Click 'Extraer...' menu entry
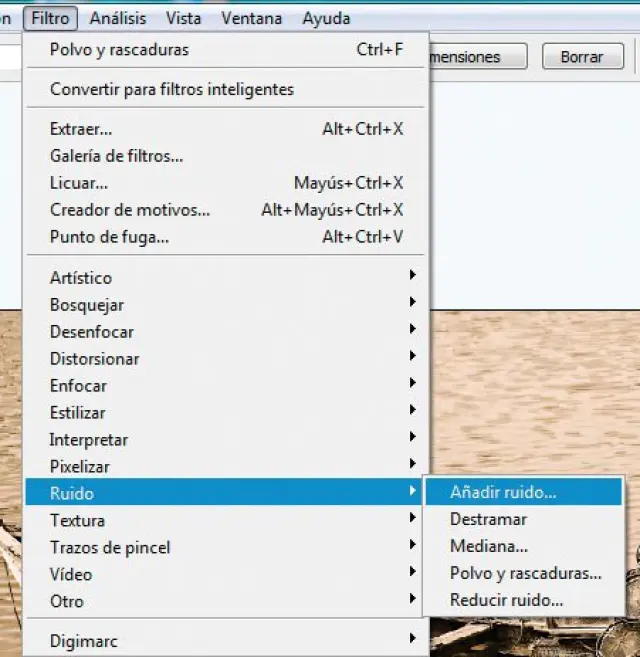This screenshot has width=640, height=657. point(80,129)
